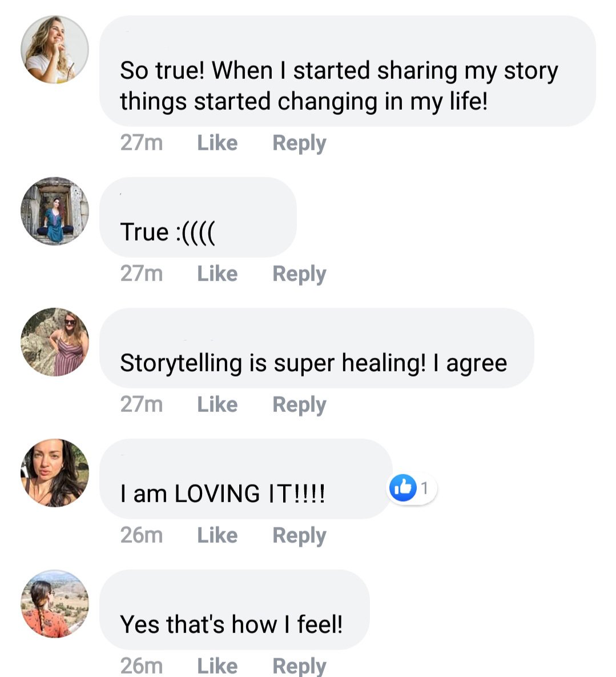Image resolution: width=616 pixels, height=677 pixels.
Task: Open profile picture of 'True :((((' commenter
Action: [x=55, y=211]
